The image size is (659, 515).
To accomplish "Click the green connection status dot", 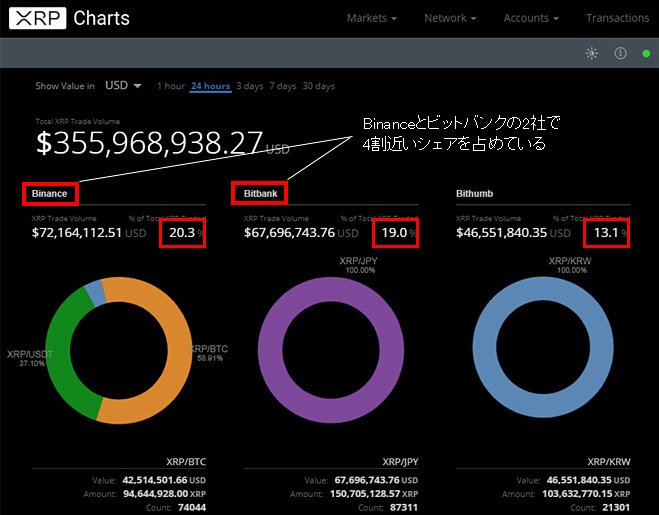I will (x=646, y=54).
